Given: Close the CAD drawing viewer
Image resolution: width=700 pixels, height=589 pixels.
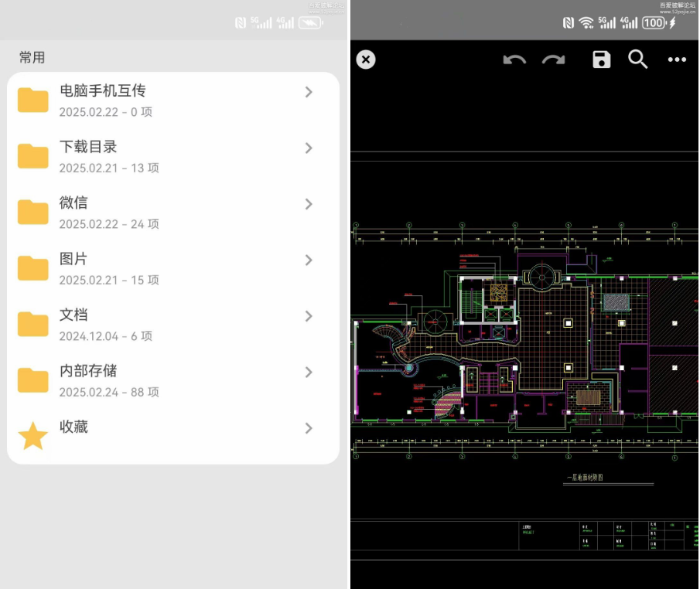Looking at the screenshot, I should [x=366, y=60].
